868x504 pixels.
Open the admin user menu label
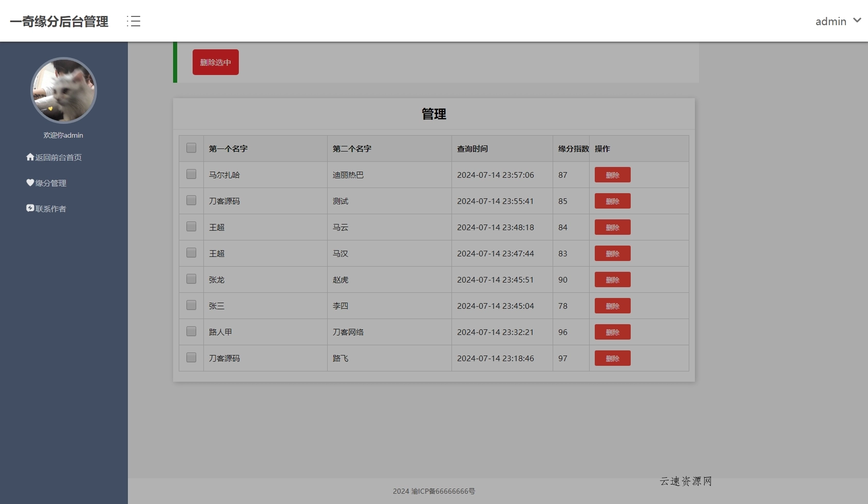[x=831, y=22]
